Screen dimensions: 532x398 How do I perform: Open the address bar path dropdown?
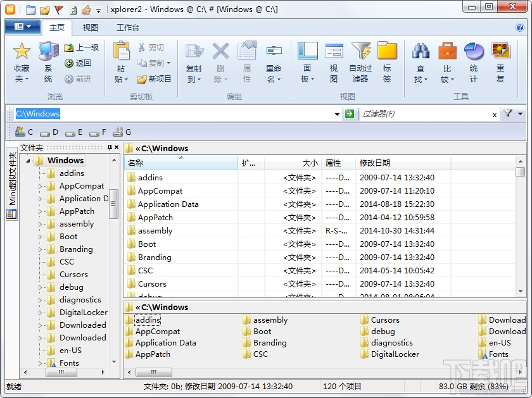coord(337,114)
